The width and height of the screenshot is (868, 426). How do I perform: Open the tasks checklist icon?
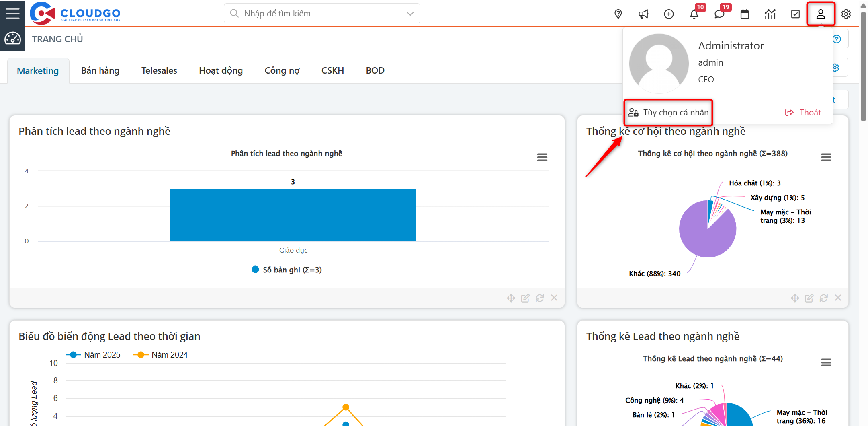tap(795, 14)
